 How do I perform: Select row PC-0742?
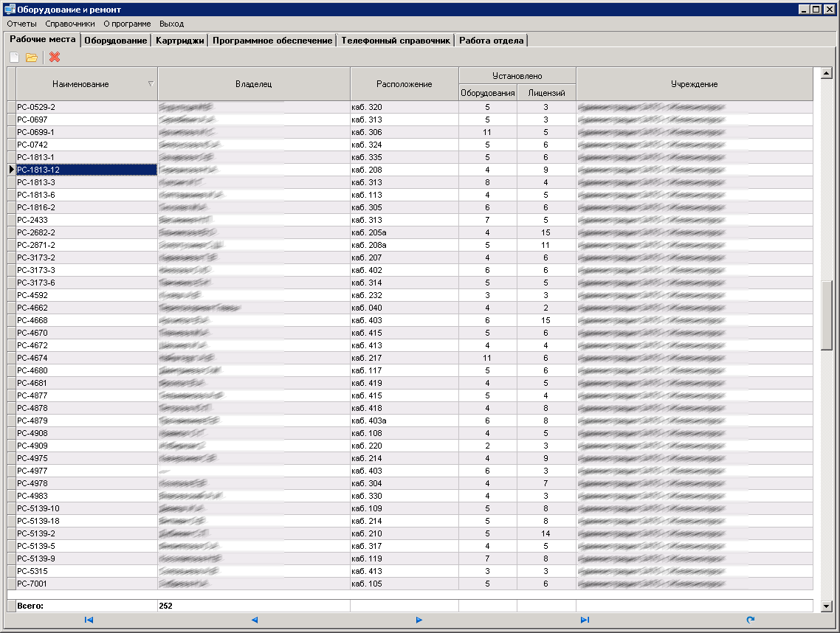click(410, 145)
